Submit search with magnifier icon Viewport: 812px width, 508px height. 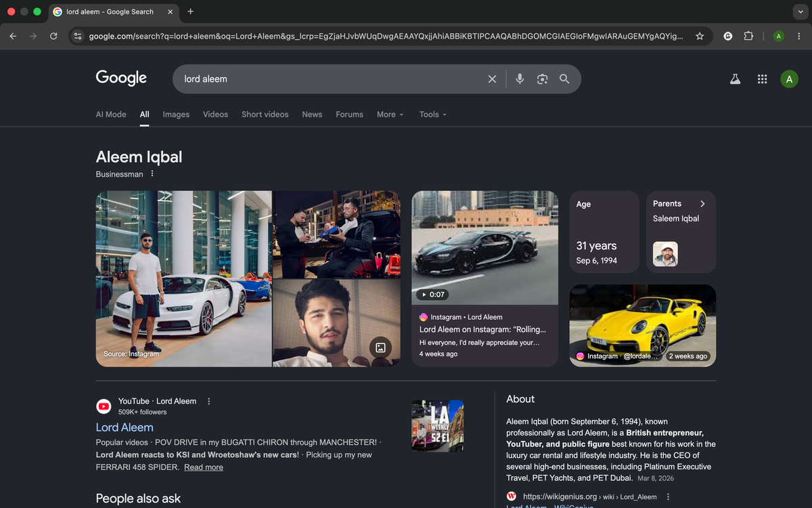pyautogui.click(x=564, y=79)
